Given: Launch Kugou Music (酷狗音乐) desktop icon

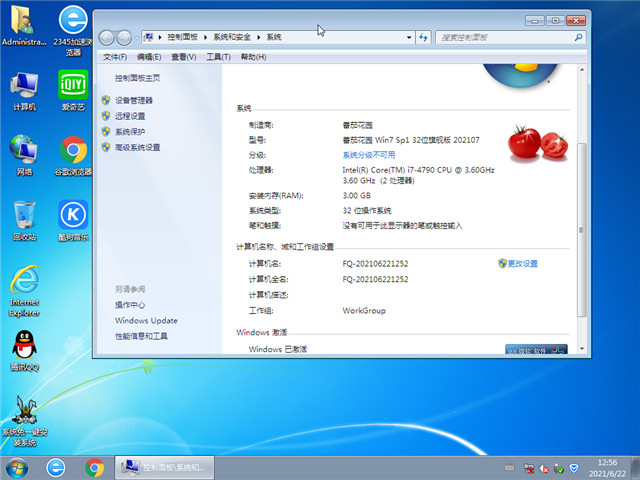Looking at the screenshot, I should (x=73, y=220).
